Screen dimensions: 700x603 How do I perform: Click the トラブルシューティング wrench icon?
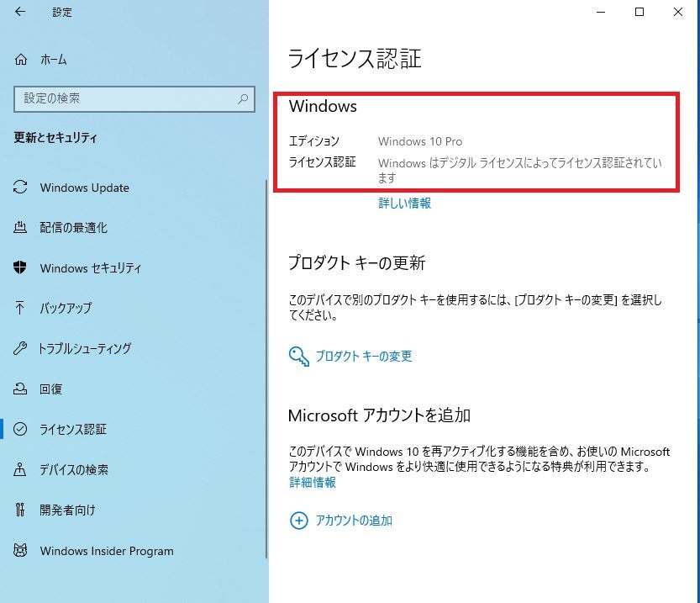(x=20, y=348)
